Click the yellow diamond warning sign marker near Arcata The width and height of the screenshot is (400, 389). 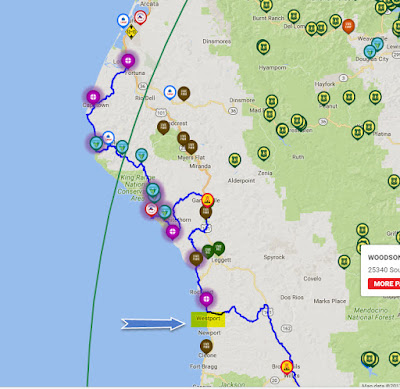tap(131, 32)
